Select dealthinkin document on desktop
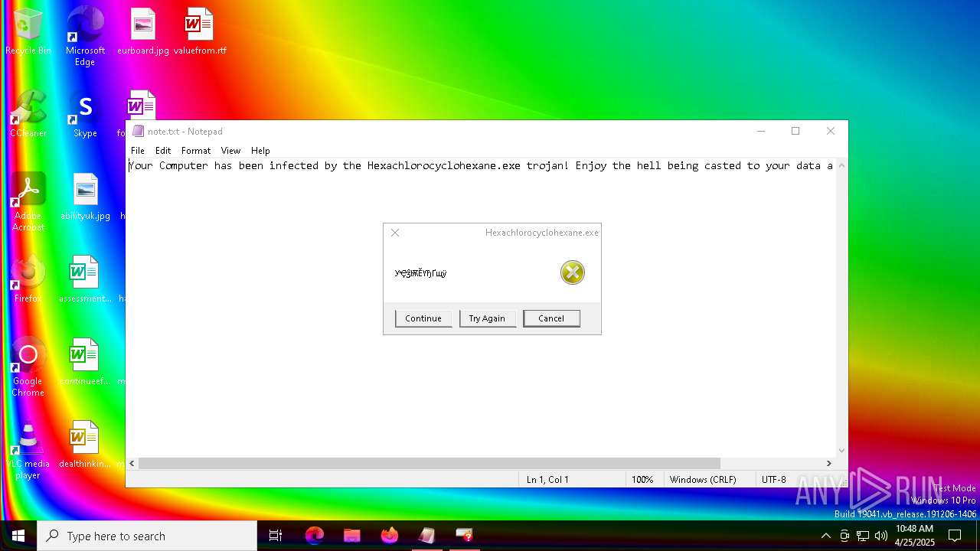This screenshot has width=980, height=551. coord(85,444)
